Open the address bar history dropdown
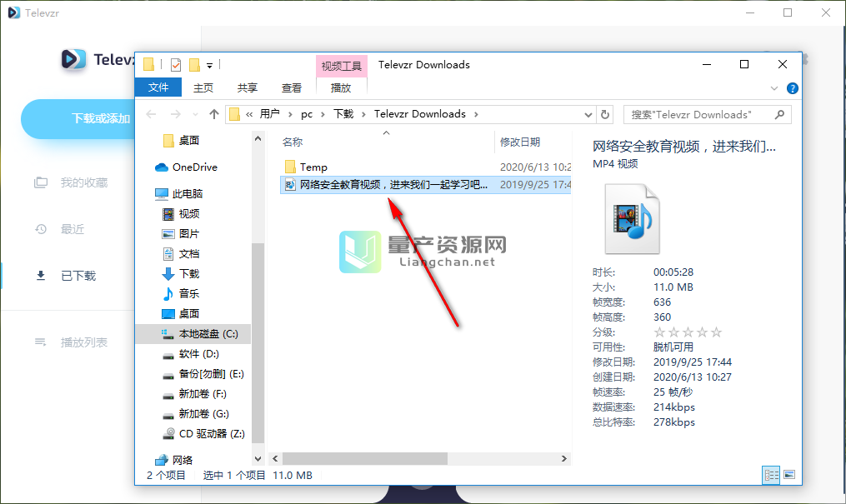This screenshot has width=846, height=504. click(588, 114)
